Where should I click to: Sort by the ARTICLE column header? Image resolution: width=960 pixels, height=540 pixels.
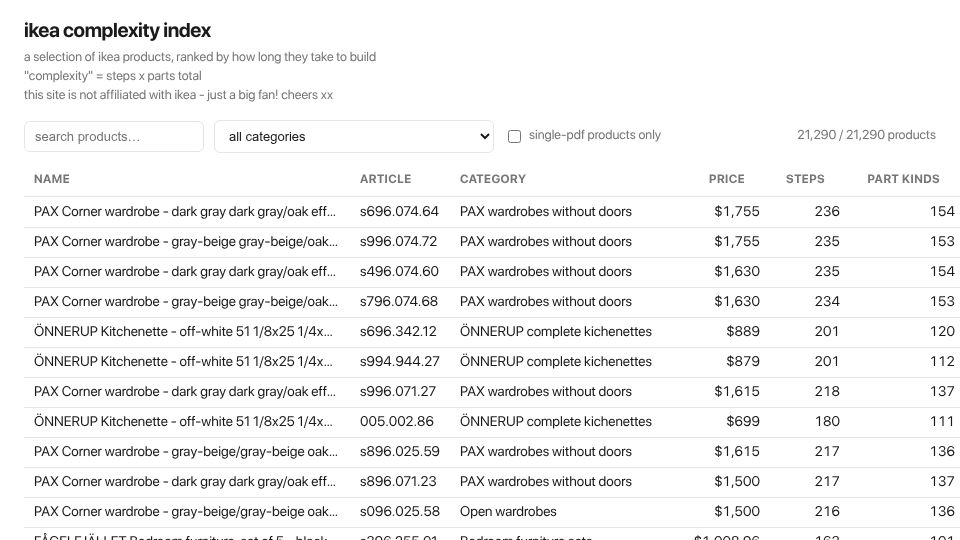(386, 179)
